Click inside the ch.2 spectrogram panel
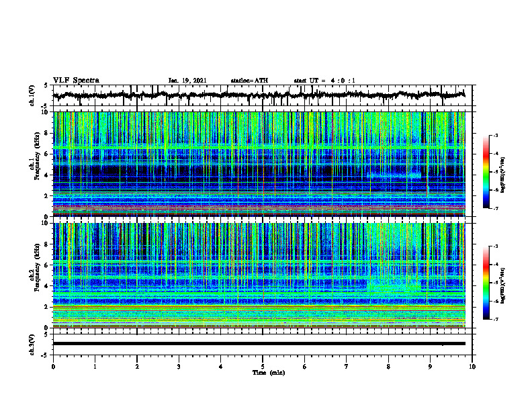 click(x=259, y=275)
